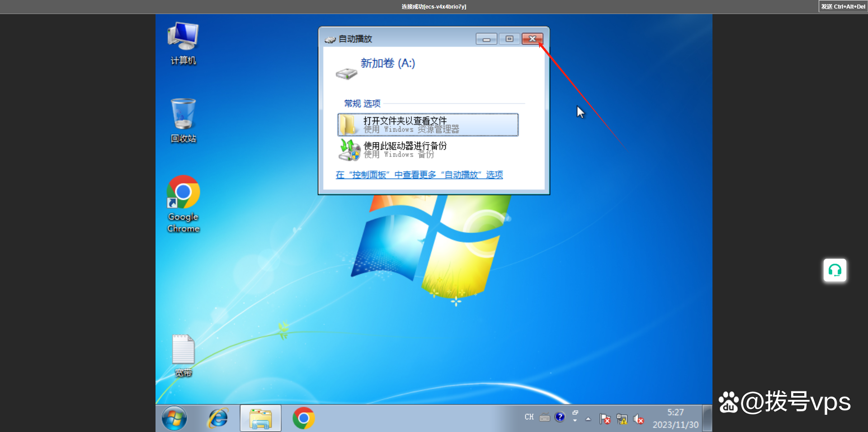868x432 pixels.
Task: Click the on-screen keyboard tray icon
Action: click(545, 418)
